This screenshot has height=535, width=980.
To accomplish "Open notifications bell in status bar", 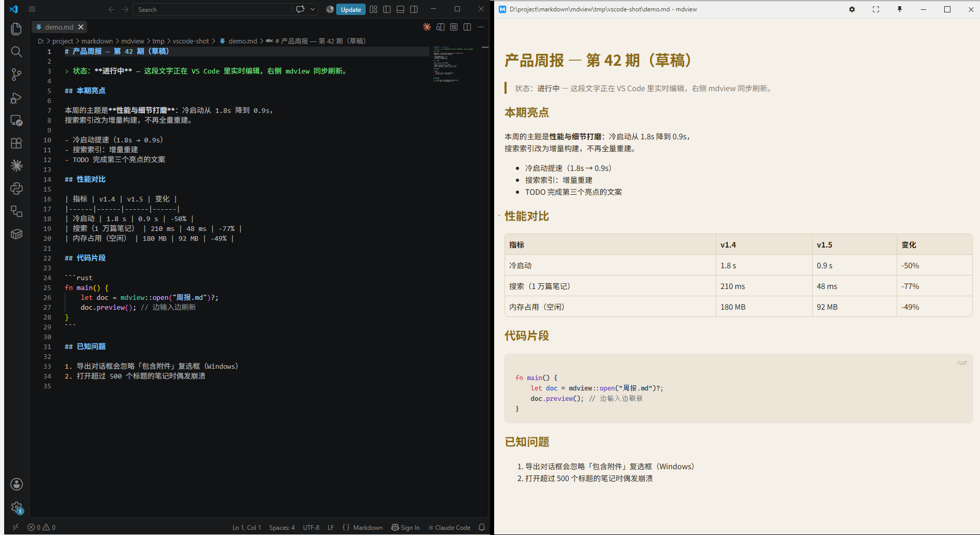I will 482,527.
